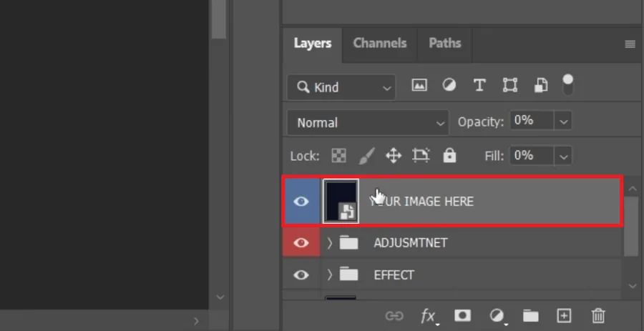644x331 pixels.
Task: Switch to the Layers tab
Action: (x=313, y=44)
